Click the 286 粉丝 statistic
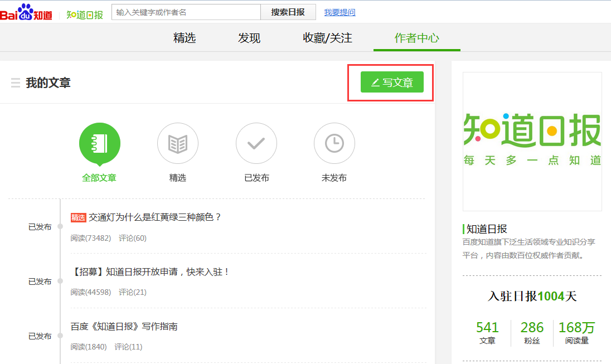This screenshot has width=611, height=364. (x=532, y=333)
